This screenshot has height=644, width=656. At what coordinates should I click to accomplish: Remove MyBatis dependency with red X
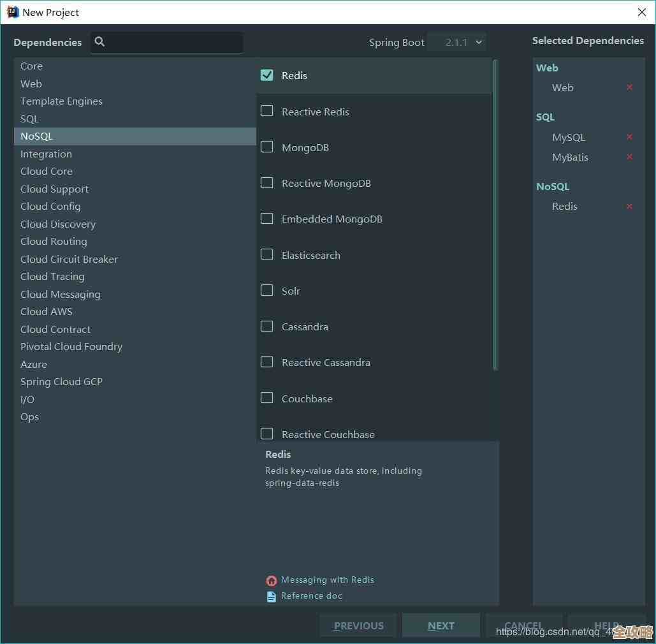[x=629, y=157]
